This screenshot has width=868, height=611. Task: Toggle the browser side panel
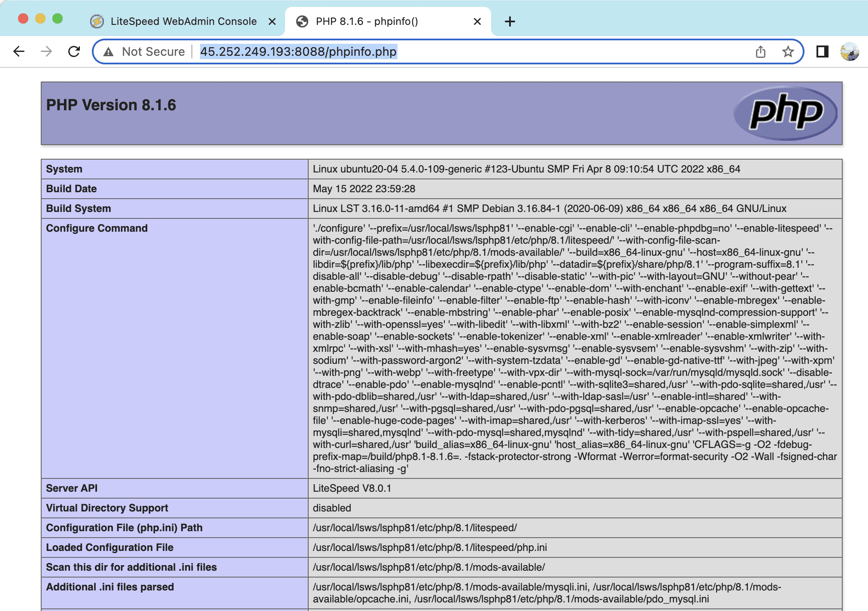822,52
